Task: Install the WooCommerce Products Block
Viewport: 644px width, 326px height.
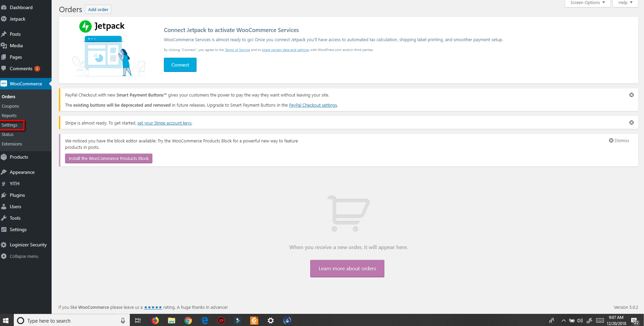Action: [x=109, y=158]
